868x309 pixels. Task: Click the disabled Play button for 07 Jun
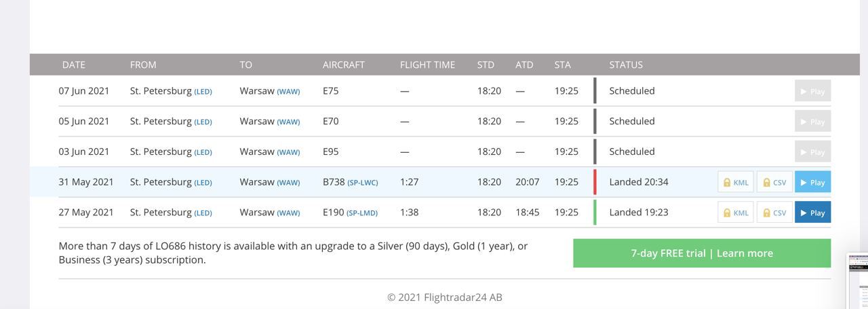812,91
